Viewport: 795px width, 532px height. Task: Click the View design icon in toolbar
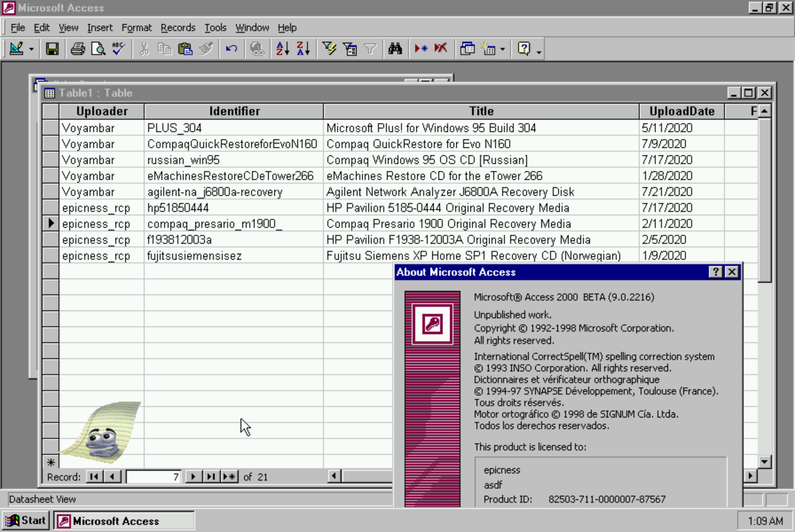coord(17,48)
